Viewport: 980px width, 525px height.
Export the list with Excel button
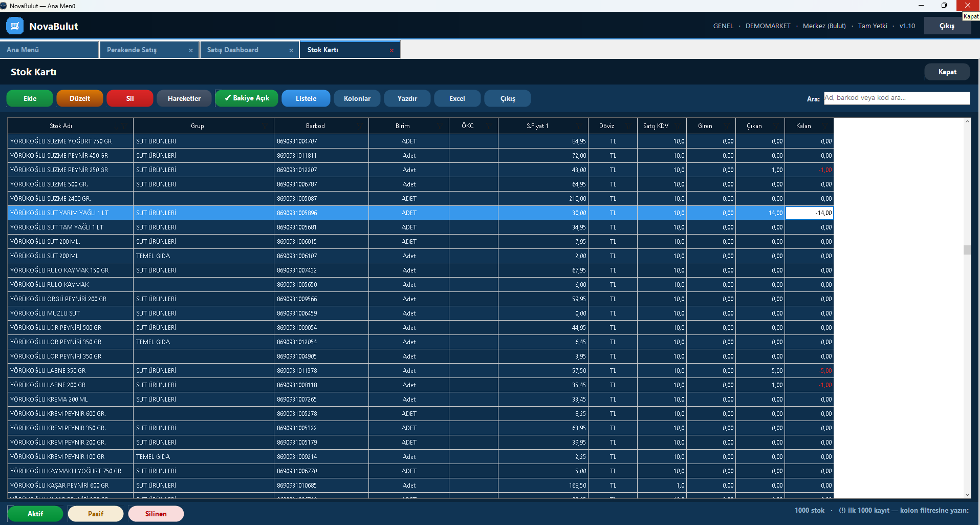[458, 98]
